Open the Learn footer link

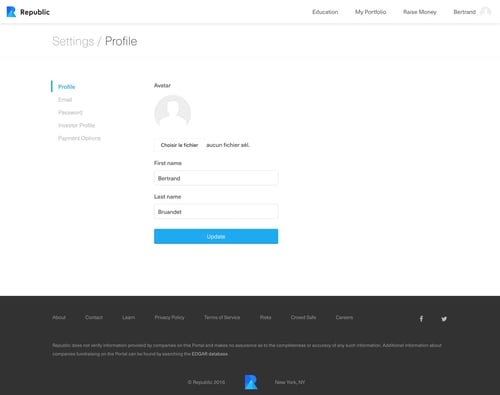pos(129,317)
